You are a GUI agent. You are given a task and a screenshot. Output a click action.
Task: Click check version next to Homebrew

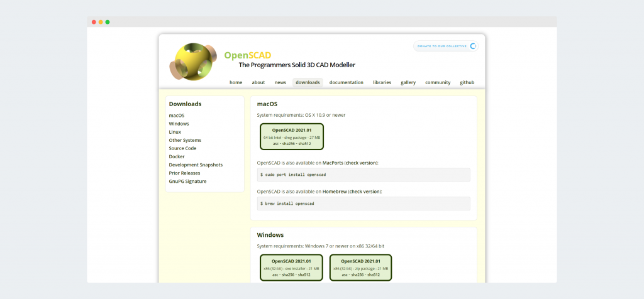365,192
